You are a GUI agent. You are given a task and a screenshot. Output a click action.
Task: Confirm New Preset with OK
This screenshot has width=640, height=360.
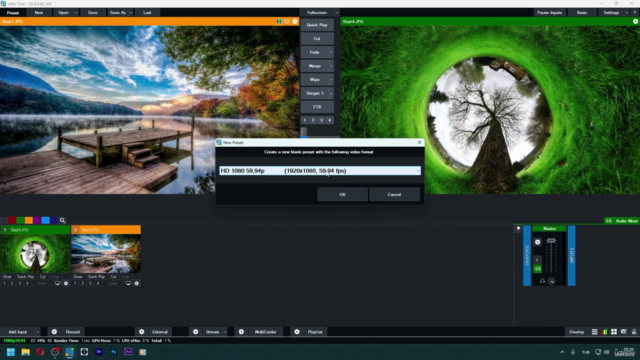coord(342,194)
